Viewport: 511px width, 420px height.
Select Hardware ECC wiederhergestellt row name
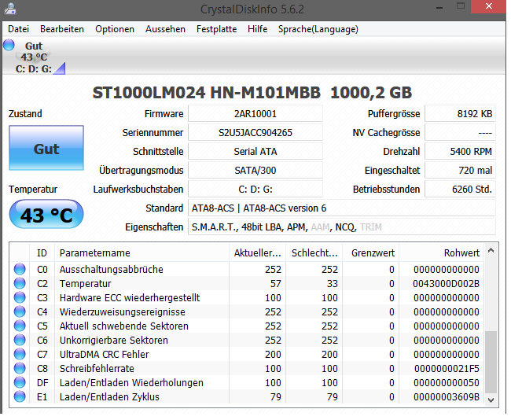coord(130,298)
